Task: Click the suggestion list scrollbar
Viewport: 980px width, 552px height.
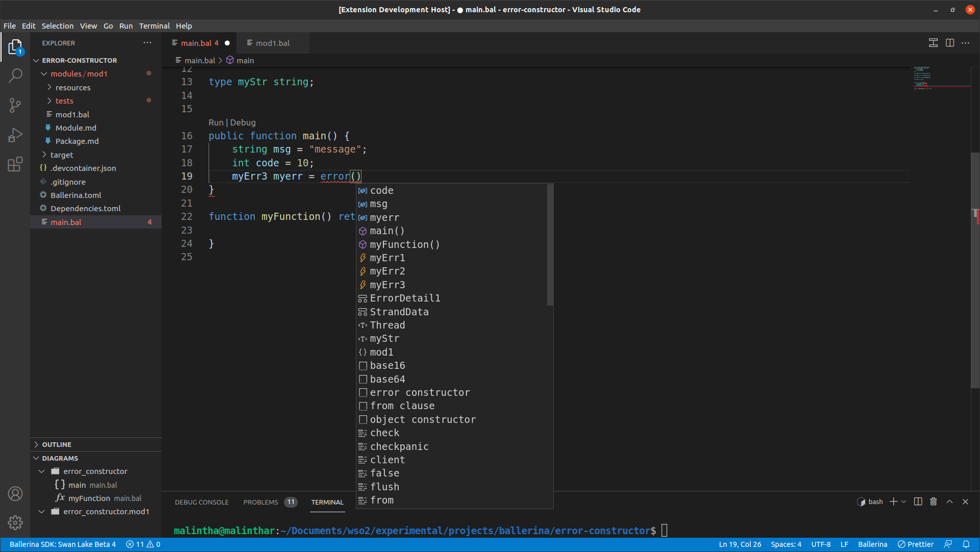Action: tap(550, 245)
